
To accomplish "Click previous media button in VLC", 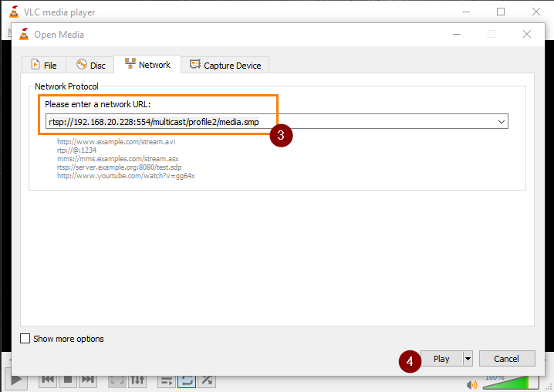I will [x=48, y=380].
